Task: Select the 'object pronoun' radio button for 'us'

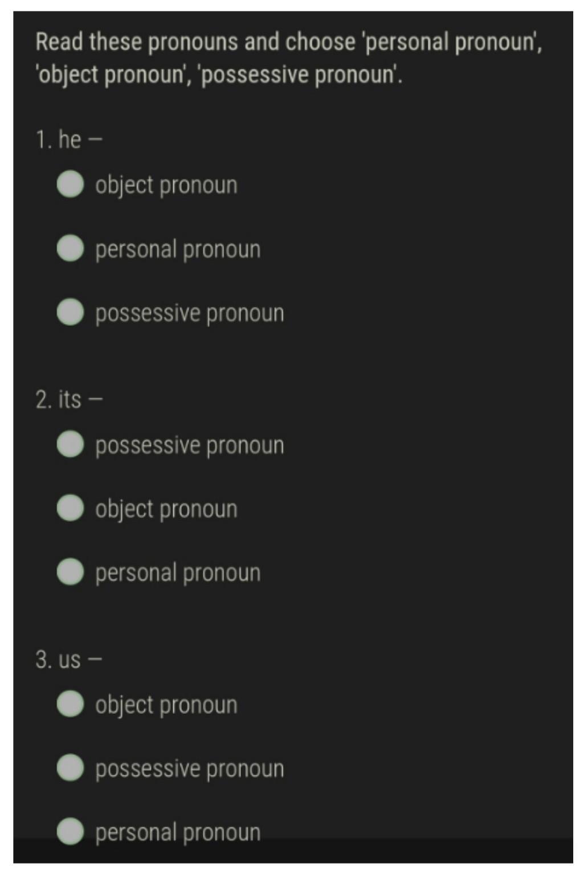Action: [x=70, y=704]
